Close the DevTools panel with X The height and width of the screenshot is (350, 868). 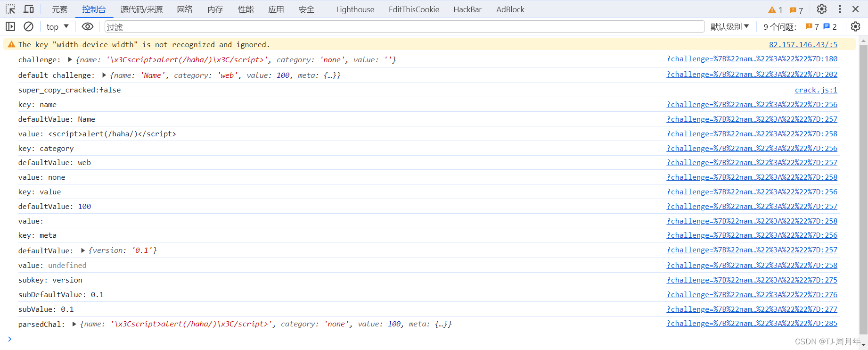point(856,9)
